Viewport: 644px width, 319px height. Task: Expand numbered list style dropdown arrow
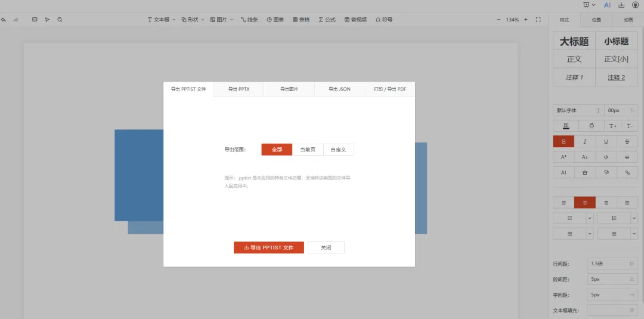coord(634,218)
